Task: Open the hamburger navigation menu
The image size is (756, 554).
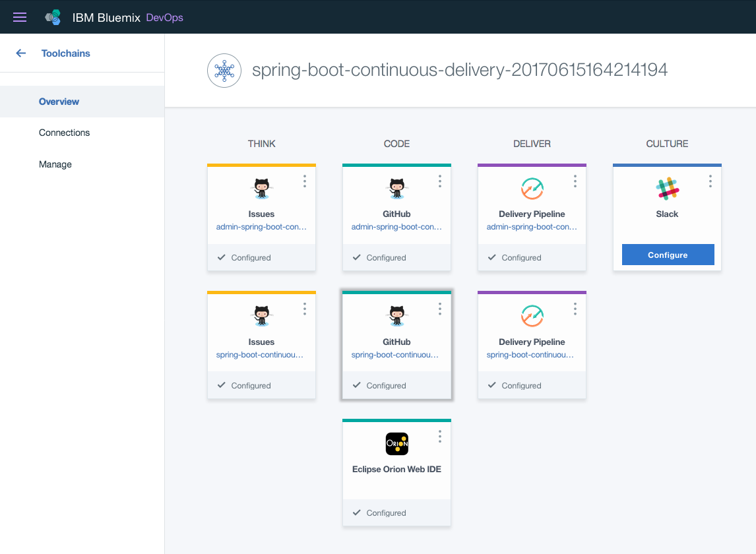Action: 20,17
